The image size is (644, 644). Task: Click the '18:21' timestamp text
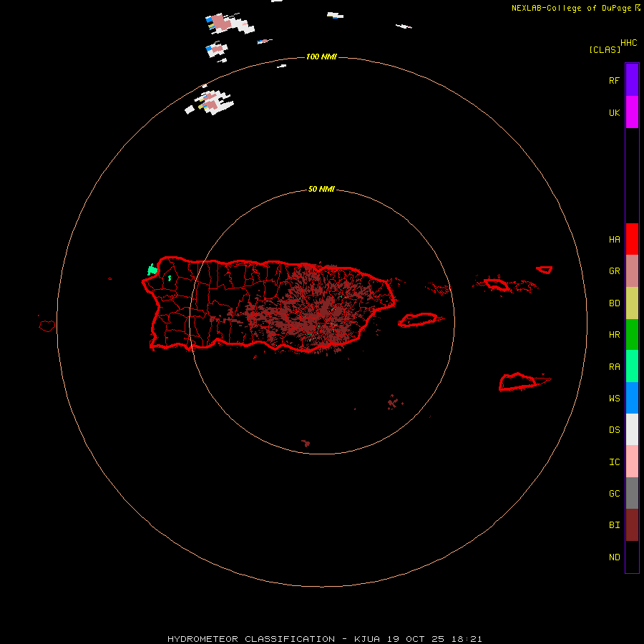coord(467,639)
